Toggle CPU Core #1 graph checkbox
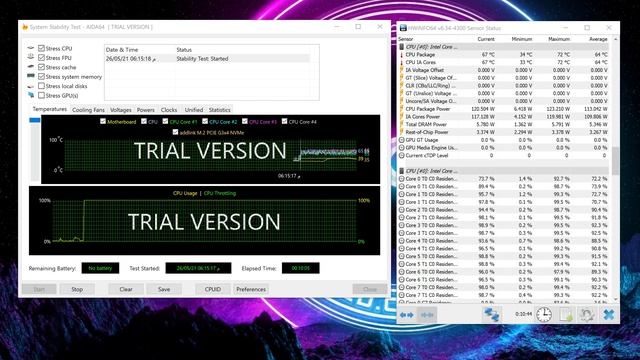Viewport: 640px width, 360px height. pyautogui.click(x=165, y=121)
